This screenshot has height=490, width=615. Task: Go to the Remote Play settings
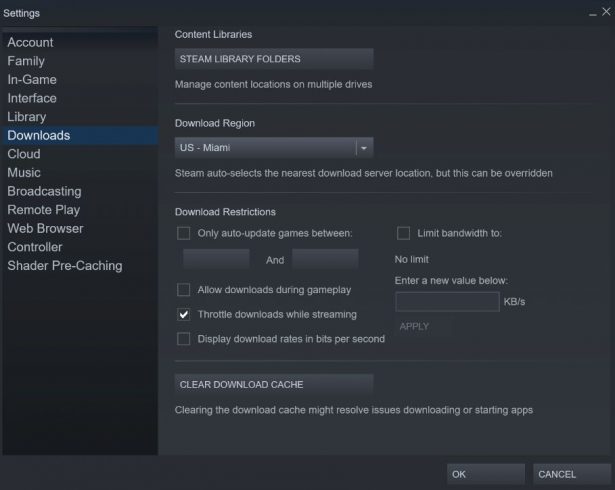point(44,210)
